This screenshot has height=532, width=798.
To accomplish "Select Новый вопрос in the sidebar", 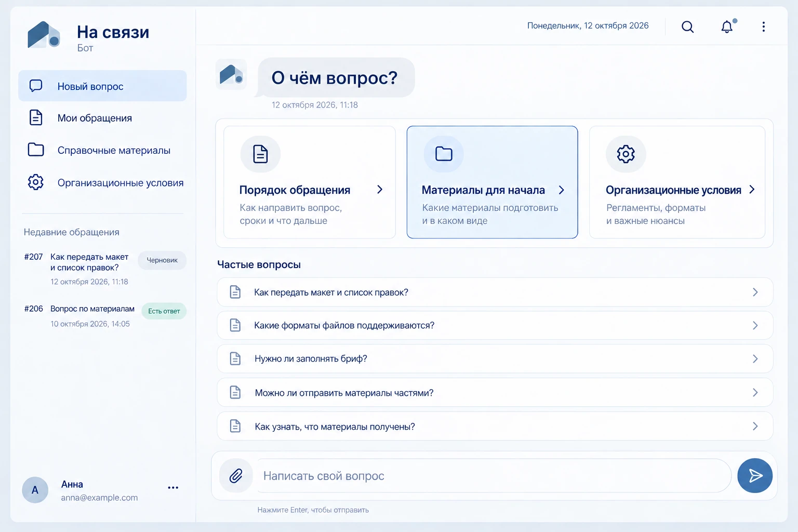I will [x=102, y=86].
